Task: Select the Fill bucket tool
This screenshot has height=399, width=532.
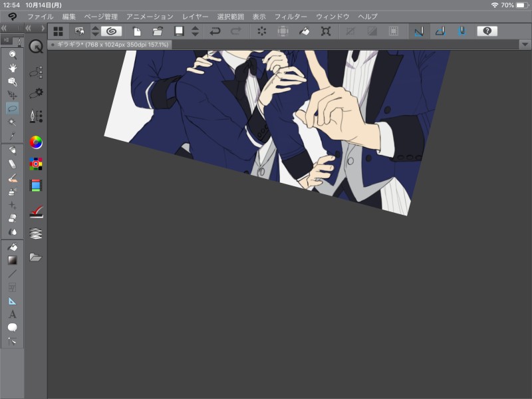Action: point(12,247)
